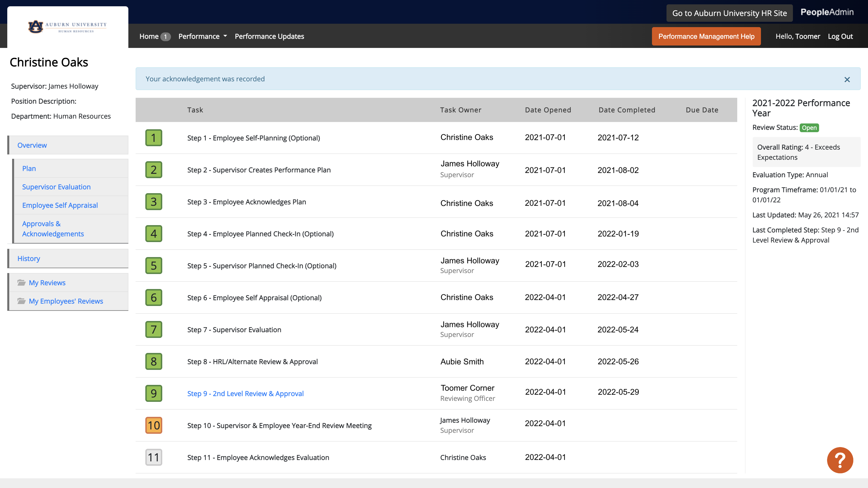Click the step 2 number badge
Image resolution: width=868 pixels, height=488 pixels.
[x=154, y=170]
